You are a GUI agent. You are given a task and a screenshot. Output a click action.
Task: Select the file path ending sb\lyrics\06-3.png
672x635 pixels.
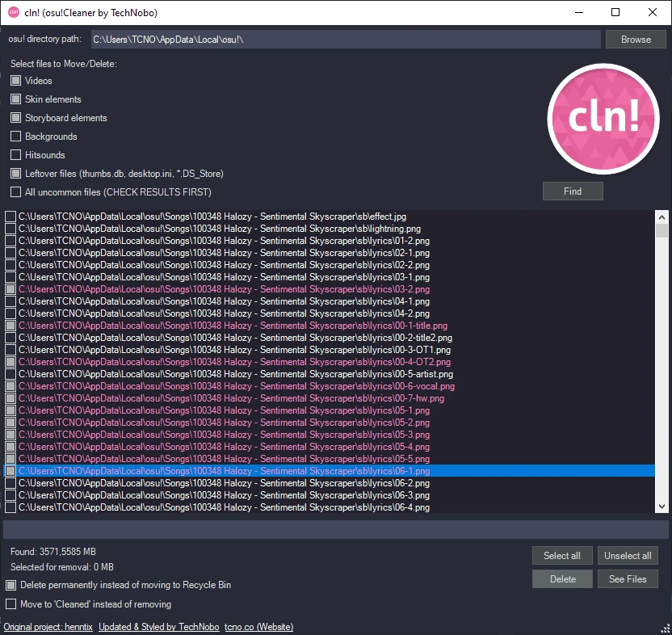click(224, 495)
